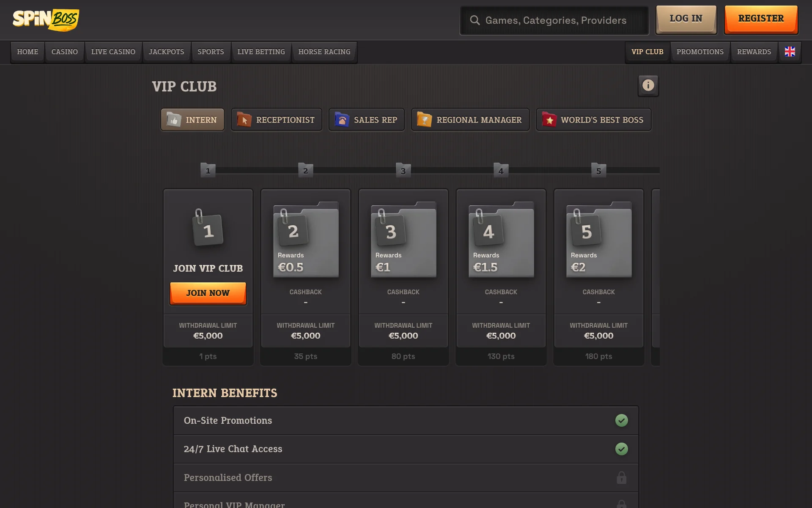Focus the Games, Categories, Providers search field

point(554,20)
